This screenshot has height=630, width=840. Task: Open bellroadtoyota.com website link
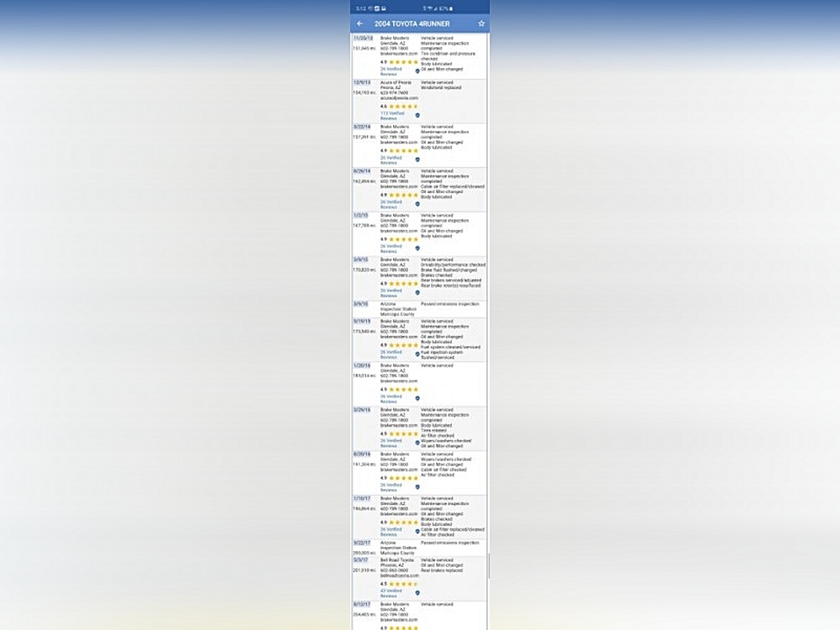point(399,575)
